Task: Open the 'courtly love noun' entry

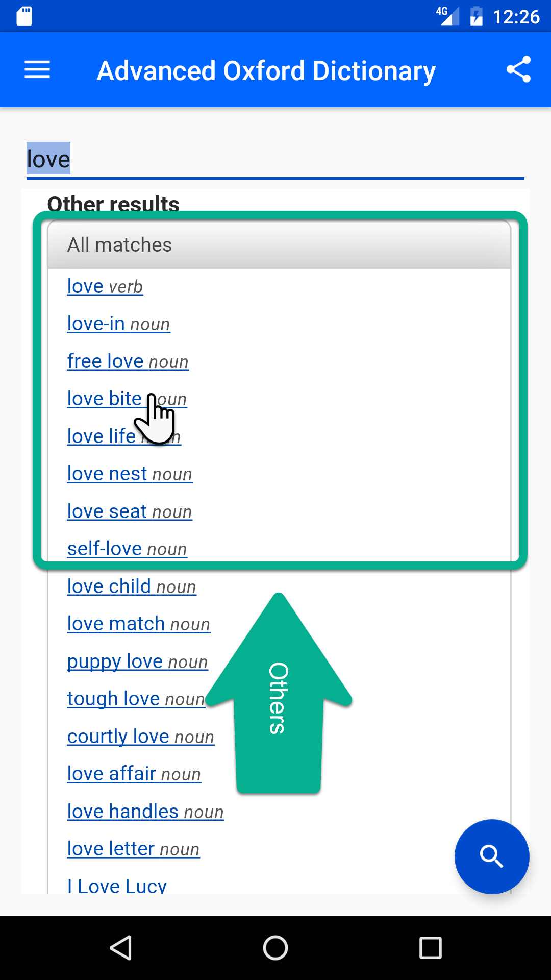Action: (x=140, y=736)
